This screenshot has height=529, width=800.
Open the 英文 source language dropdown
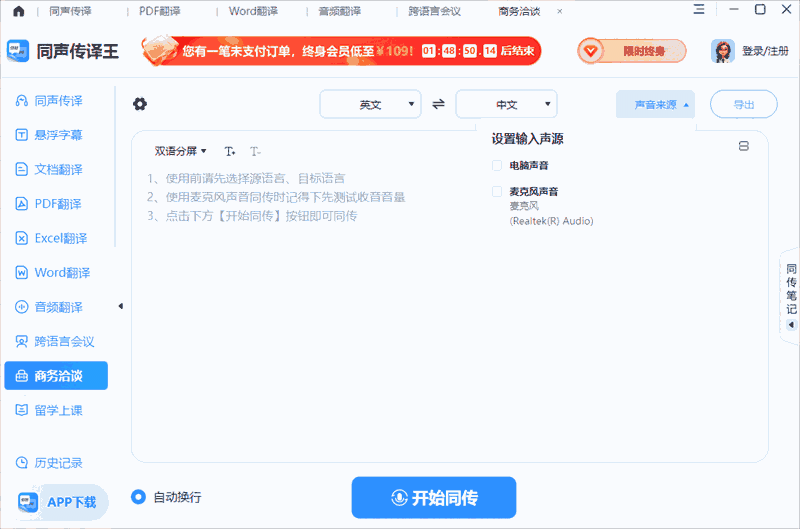[370, 105]
